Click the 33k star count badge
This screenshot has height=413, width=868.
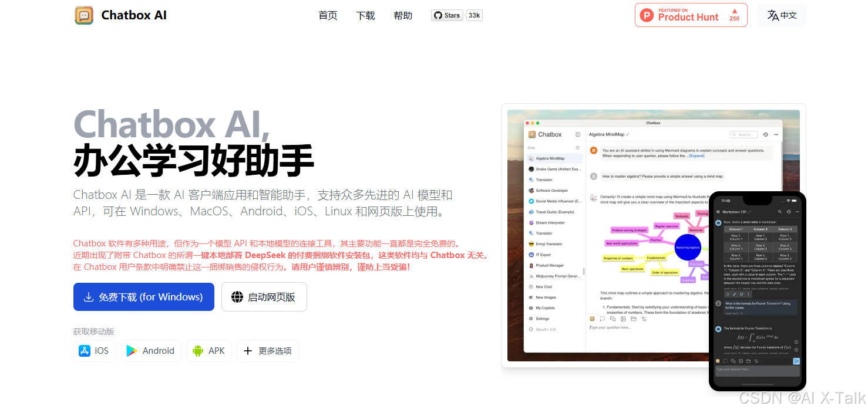pyautogui.click(x=474, y=15)
